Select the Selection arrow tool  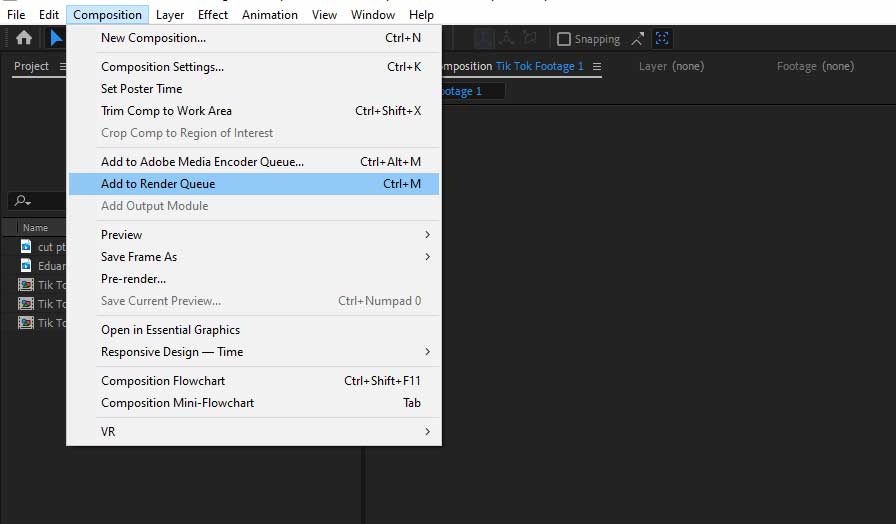point(56,38)
